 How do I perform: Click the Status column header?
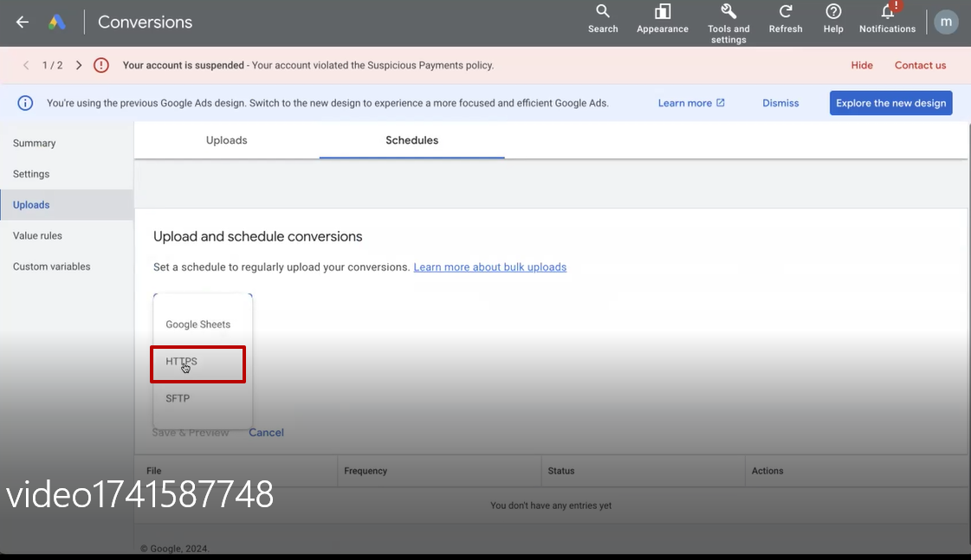[x=561, y=471]
